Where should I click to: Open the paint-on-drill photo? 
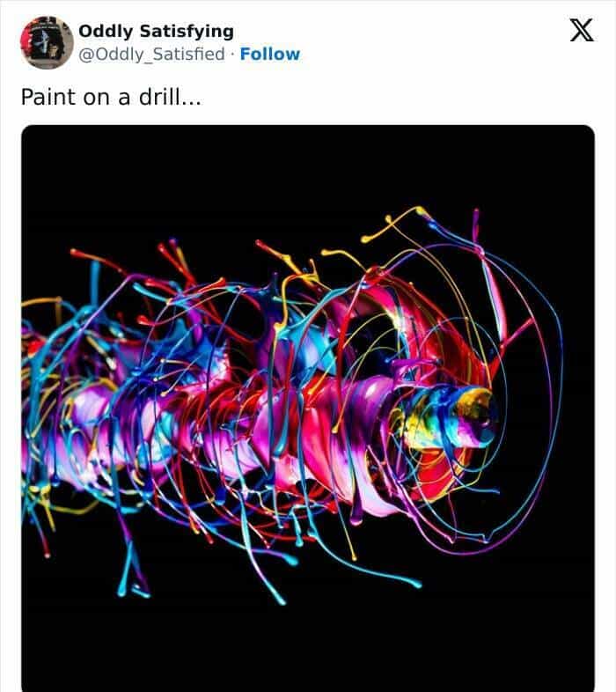pos(307,407)
